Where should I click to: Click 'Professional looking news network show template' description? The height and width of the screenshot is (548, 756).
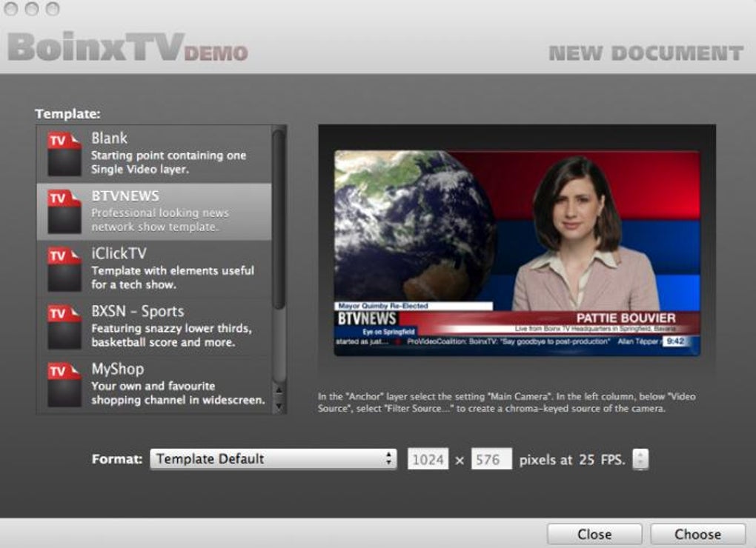click(x=159, y=220)
